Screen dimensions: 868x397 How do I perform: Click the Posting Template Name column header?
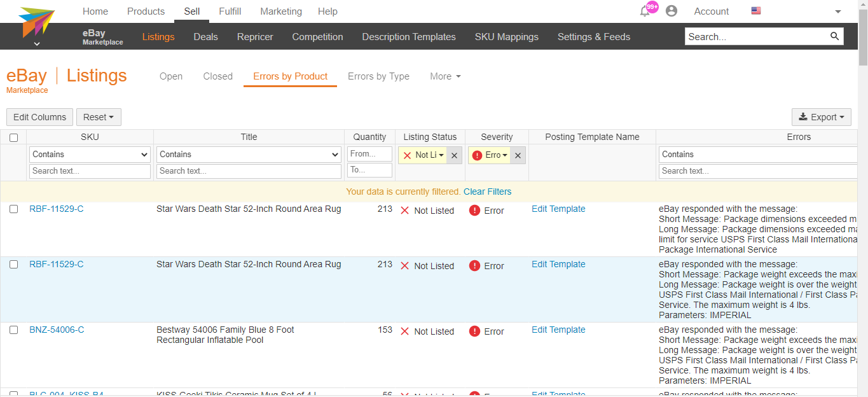click(592, 137)
